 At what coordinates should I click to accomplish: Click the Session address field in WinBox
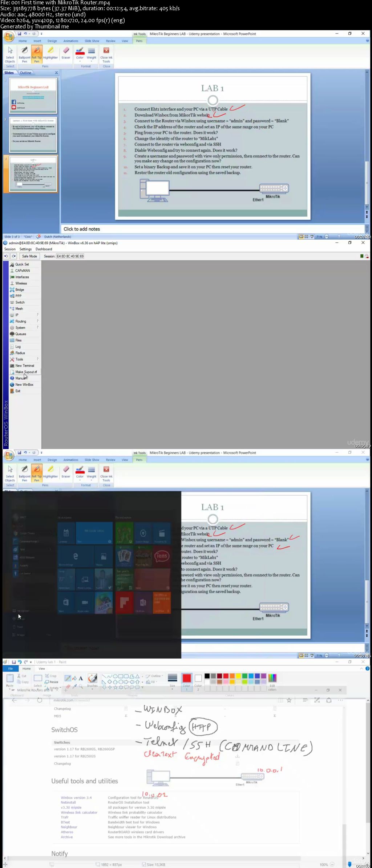point(70,256)
